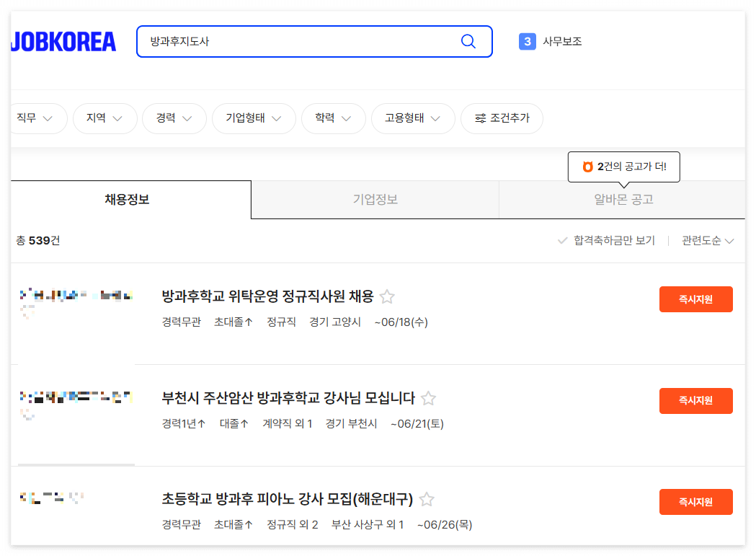
Task: Open the 알바몬 공고 tab
Action: (x=623, y=200)
